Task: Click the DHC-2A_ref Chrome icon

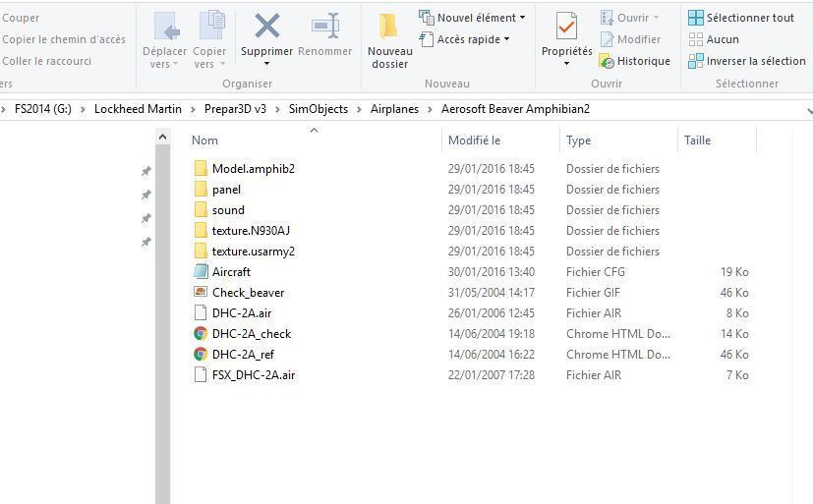Action: tap(201, 355)
